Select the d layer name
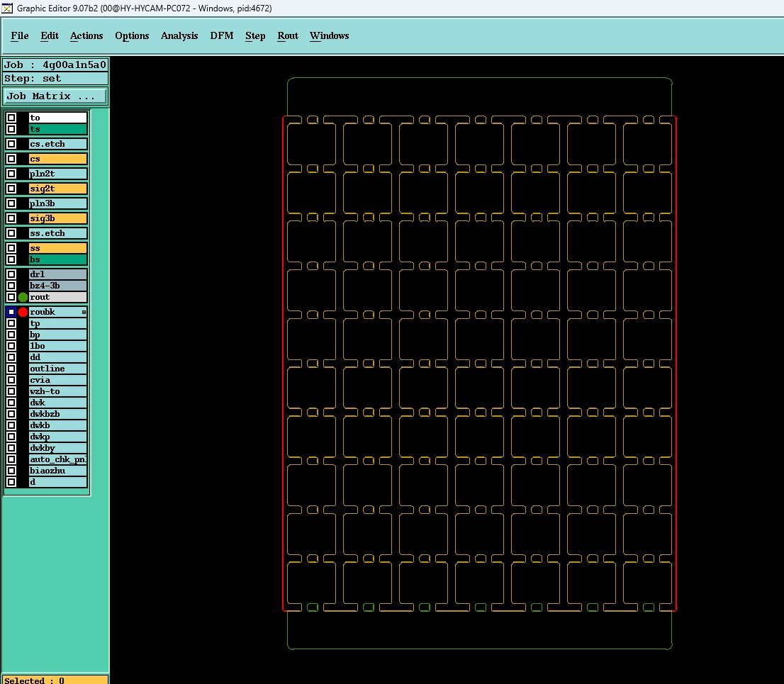 pyautogui.click(x=58, y=483)
